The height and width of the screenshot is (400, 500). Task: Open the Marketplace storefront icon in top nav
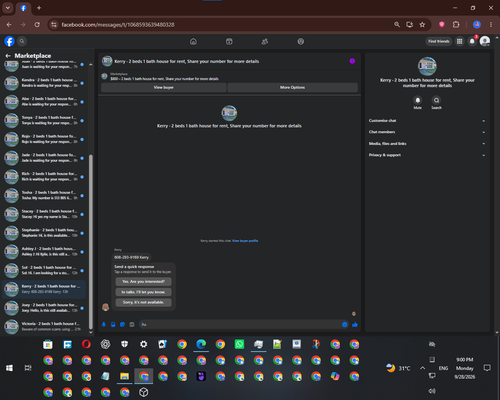229,42
